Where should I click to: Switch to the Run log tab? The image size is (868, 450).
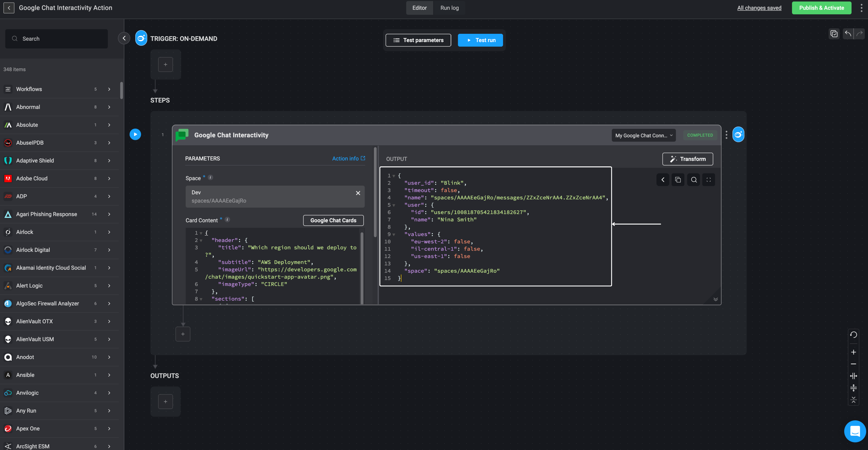click(450, 8)
